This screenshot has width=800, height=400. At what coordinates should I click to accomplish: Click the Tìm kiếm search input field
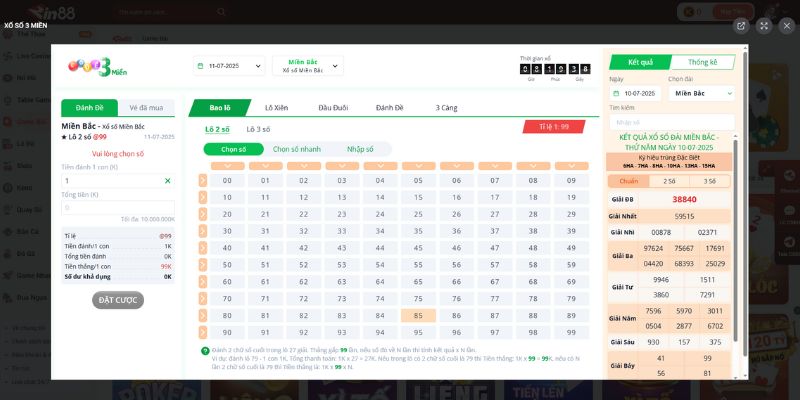pyautogui.click(x=670, y=122)
